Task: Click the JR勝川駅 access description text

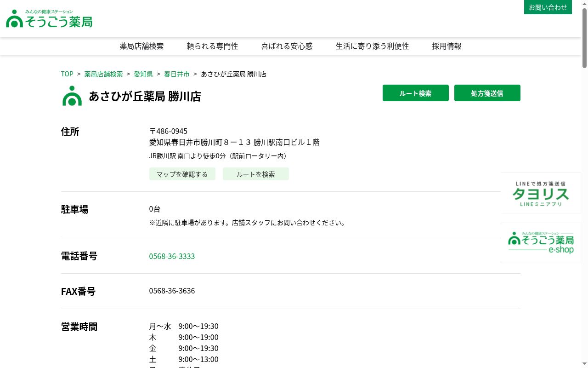Action: pyautogui.click(x=218, y=156)
